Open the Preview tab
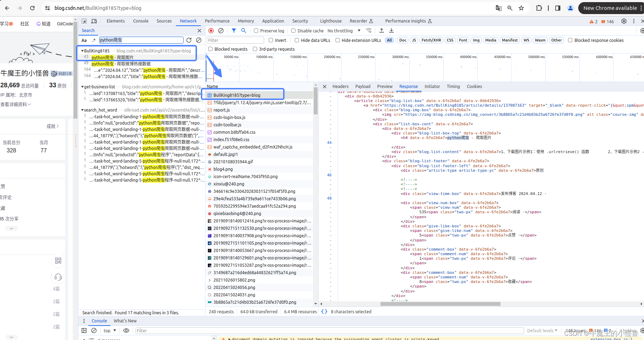The height and width of the screenshot is (340, 644). (x=385, y=86)
